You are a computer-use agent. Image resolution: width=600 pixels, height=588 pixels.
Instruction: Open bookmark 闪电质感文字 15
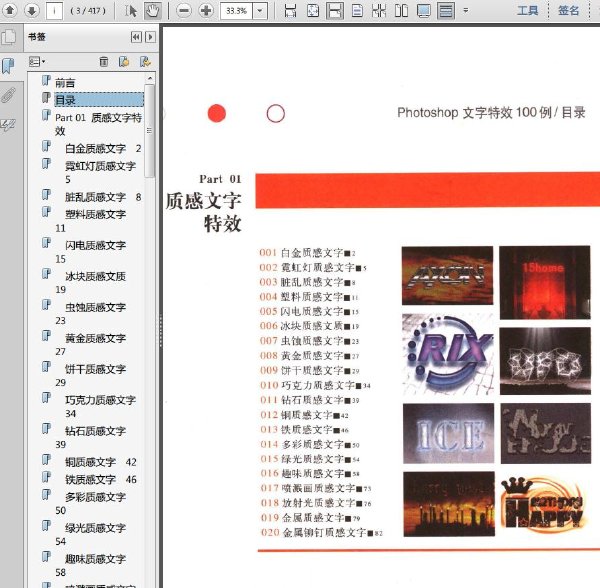90,252
